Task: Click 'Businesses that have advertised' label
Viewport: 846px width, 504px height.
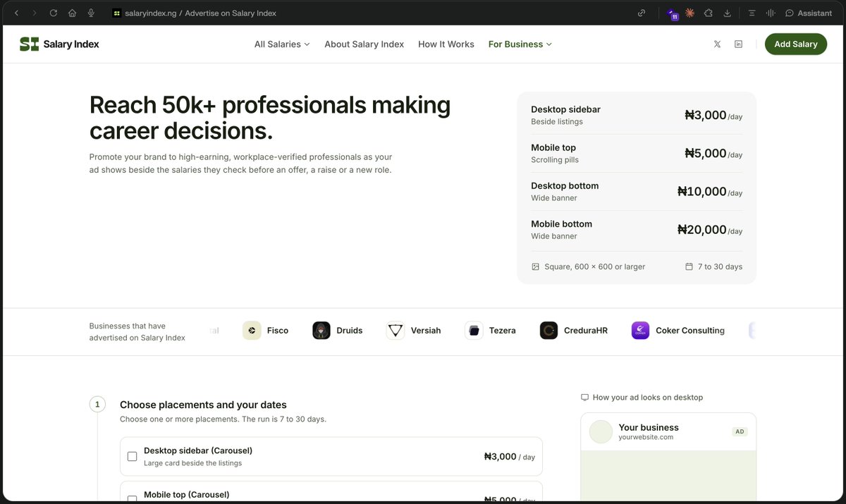Action: pos(137,332)
